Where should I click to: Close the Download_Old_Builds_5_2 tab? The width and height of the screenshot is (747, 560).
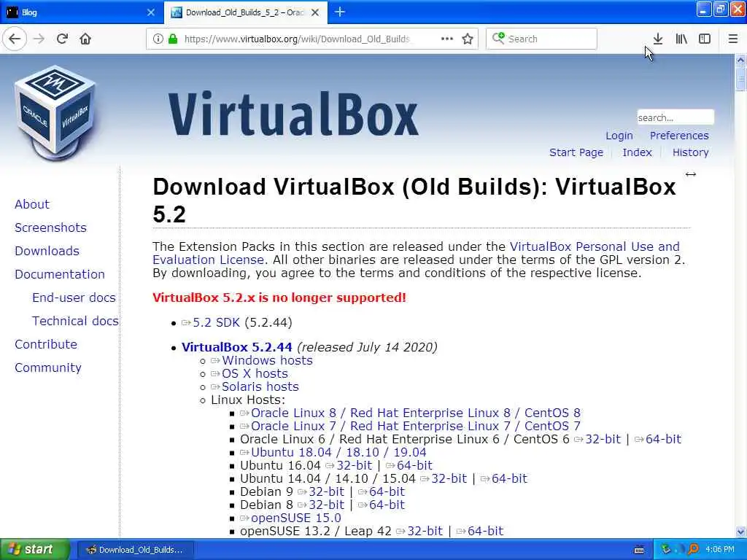315,12
